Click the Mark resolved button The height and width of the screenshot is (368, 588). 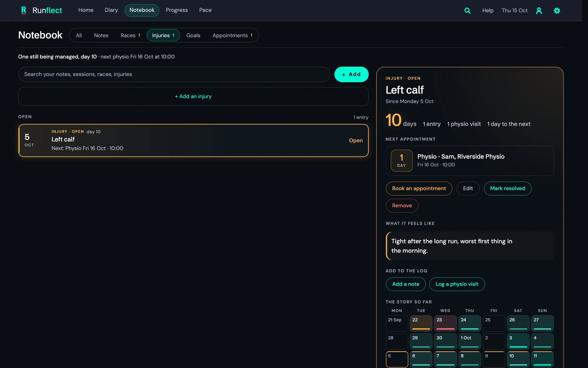507,188
